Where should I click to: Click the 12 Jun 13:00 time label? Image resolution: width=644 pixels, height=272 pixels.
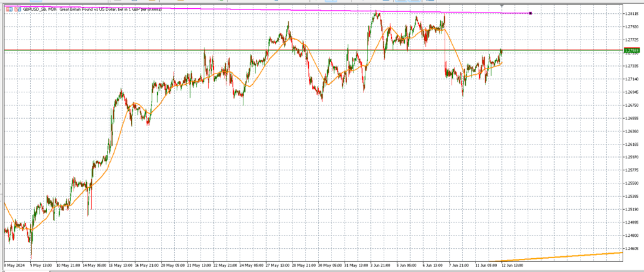pos(512,265)
